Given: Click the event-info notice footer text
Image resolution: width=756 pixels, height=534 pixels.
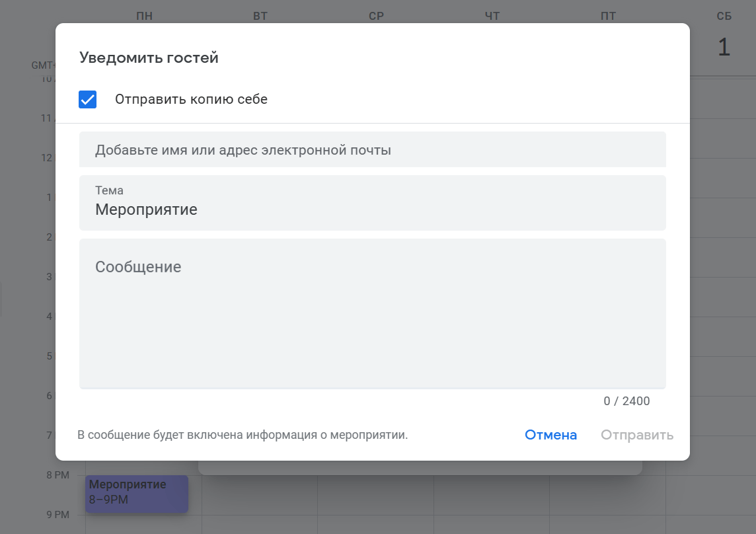Looking at the screenshot, I should (x=243, y=435).
